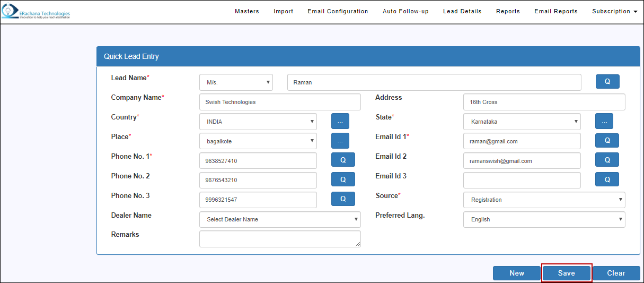The width and height of the screenshot is (644, 283).
Task: Click the New button
Action: (517, 273)
